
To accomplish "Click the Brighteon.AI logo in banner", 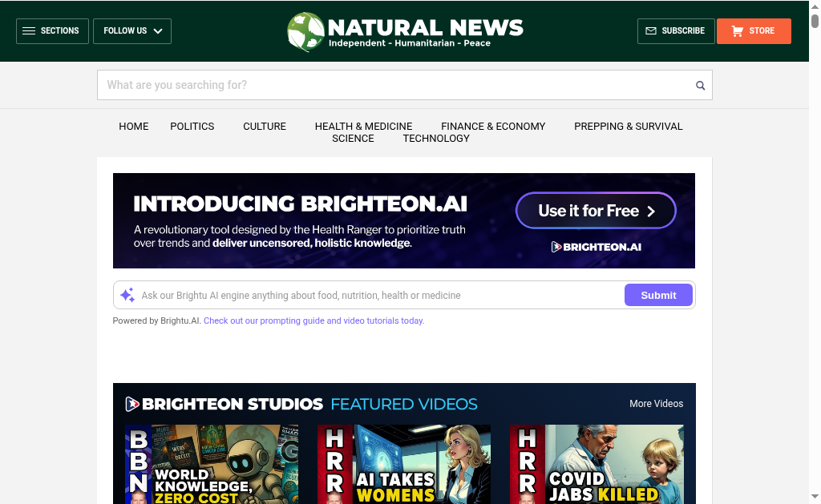I will (596, 247).
